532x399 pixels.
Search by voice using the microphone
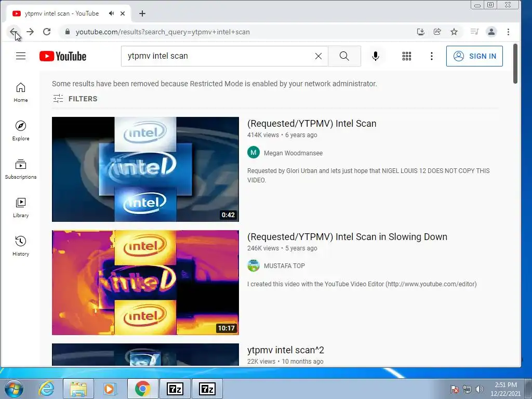pos(376,56)
